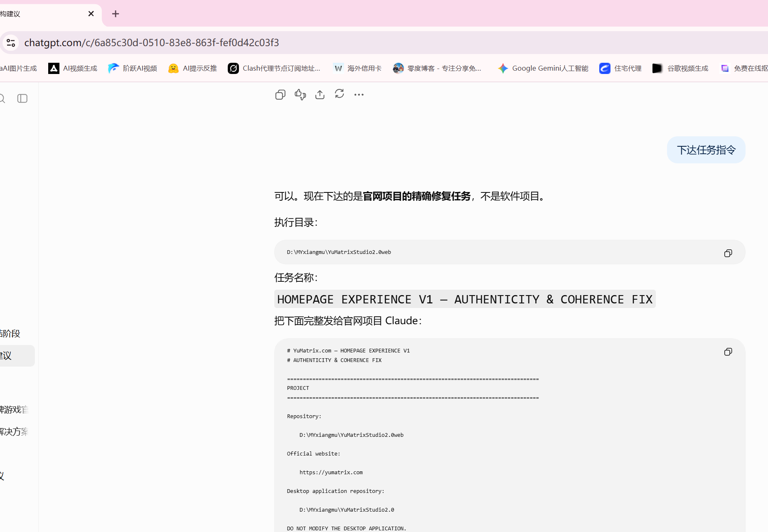Click the HOMEPAGE EXPERIENCE V1 task name text
Screen dimensions: 768x532
coord(465,299)
